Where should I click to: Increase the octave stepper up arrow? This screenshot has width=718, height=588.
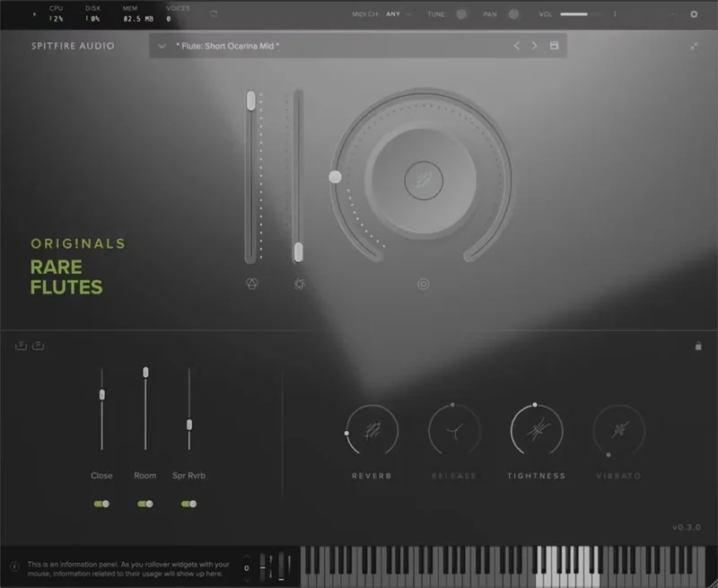(247, 557)
